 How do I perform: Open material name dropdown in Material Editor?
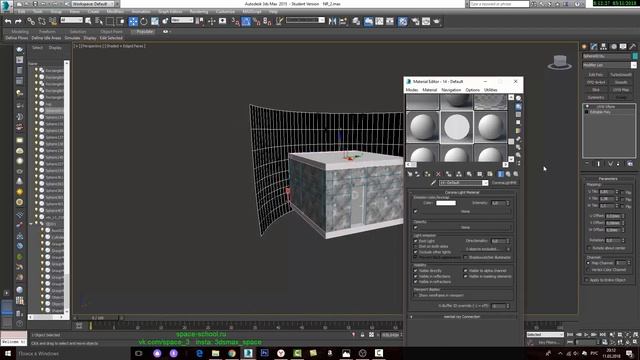pyautogui.click(x=485, y=183)
